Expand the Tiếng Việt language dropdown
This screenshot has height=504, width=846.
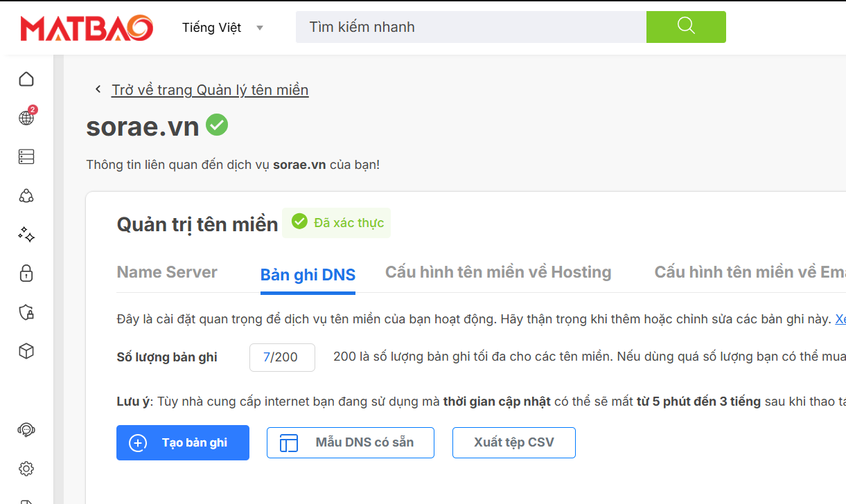(x=222, y=28)
